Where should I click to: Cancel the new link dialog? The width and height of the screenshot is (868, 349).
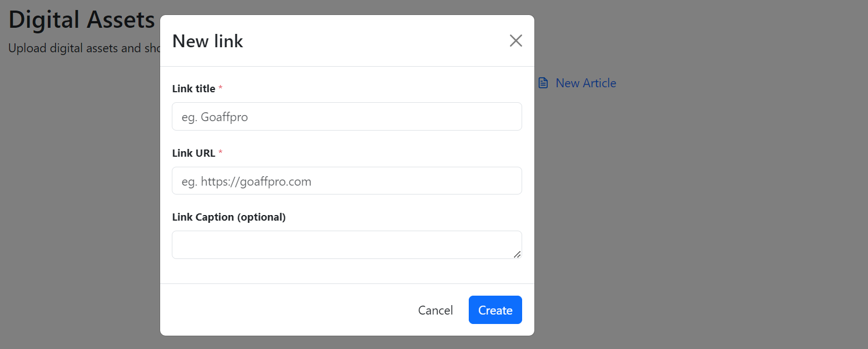pos(435,310)
